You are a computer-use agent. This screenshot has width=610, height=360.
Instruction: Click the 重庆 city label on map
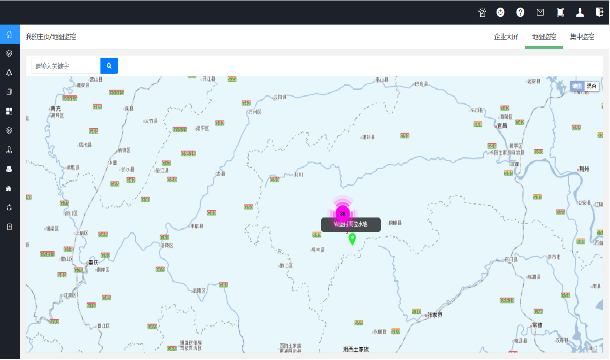[93, 262]
